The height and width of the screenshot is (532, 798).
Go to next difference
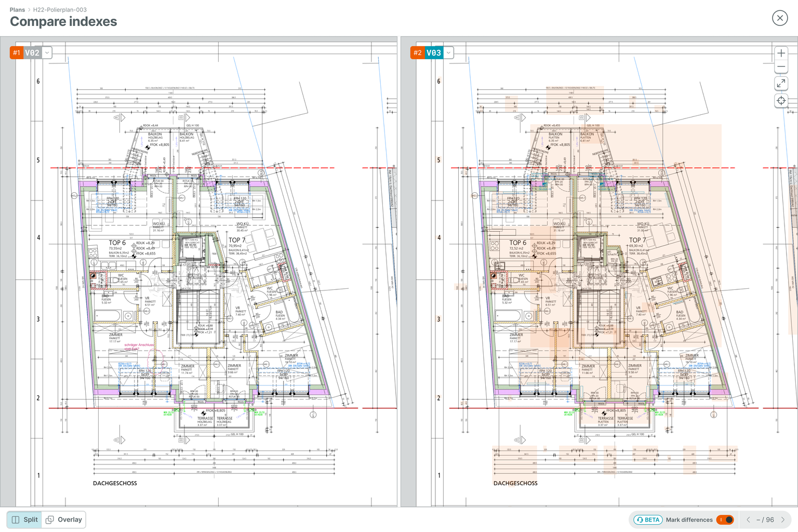click(783, 520)
